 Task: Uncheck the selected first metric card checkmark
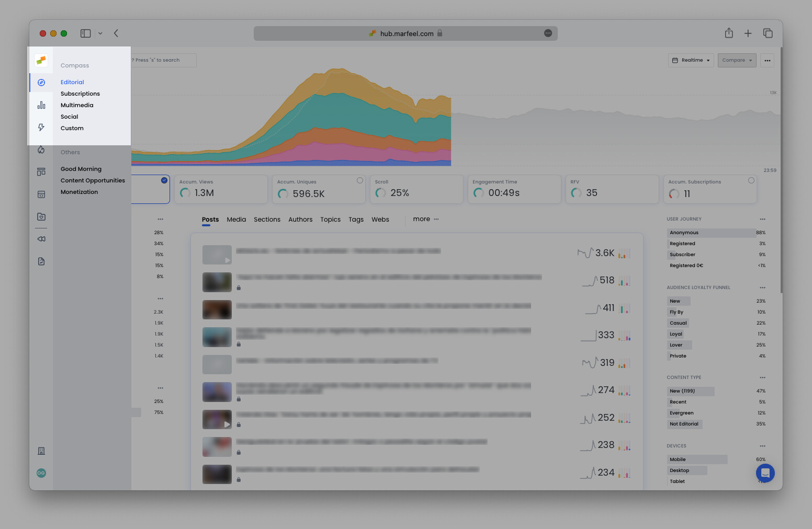[164, 180]
